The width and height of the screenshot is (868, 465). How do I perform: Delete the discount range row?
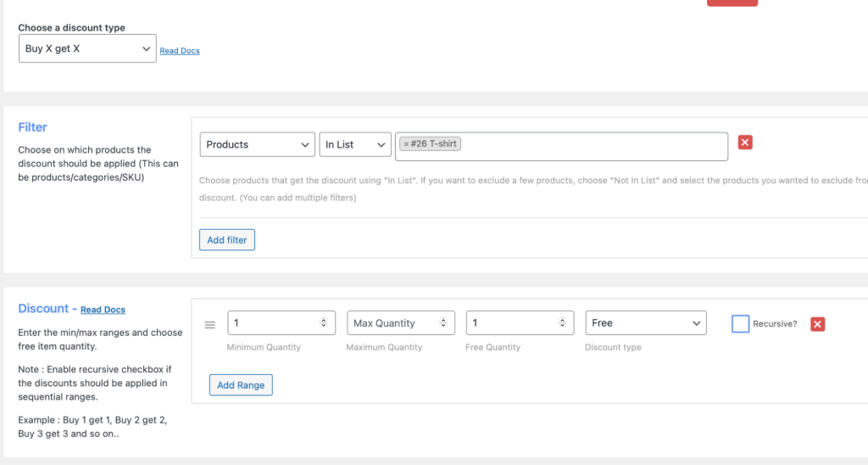(818, 324)
